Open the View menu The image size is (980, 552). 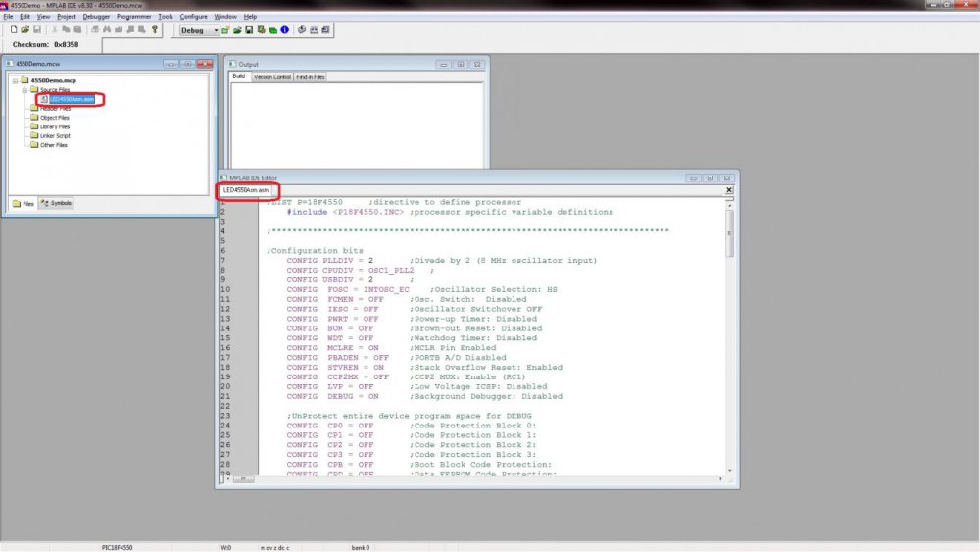(x=43, y=17)
